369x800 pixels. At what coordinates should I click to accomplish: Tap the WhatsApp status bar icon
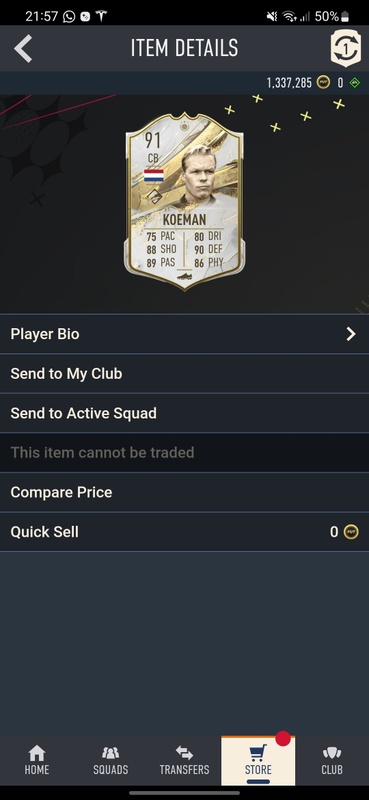(69, 16)
